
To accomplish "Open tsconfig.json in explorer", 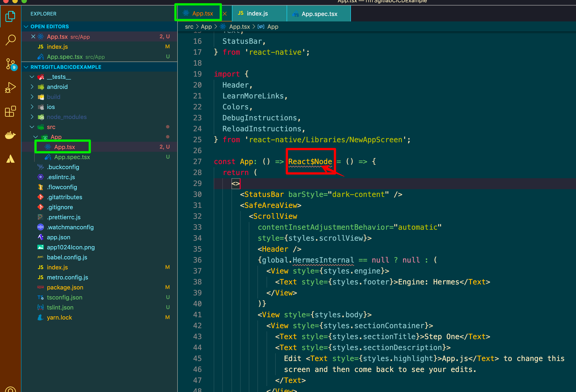I will (64, 297).
